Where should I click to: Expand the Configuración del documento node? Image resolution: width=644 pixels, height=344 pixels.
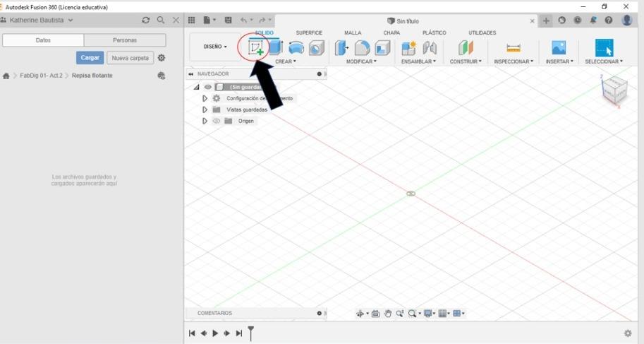point(205,98)
